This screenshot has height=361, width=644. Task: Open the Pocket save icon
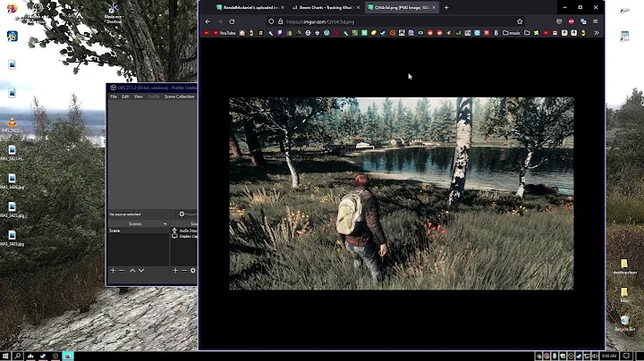559,21
